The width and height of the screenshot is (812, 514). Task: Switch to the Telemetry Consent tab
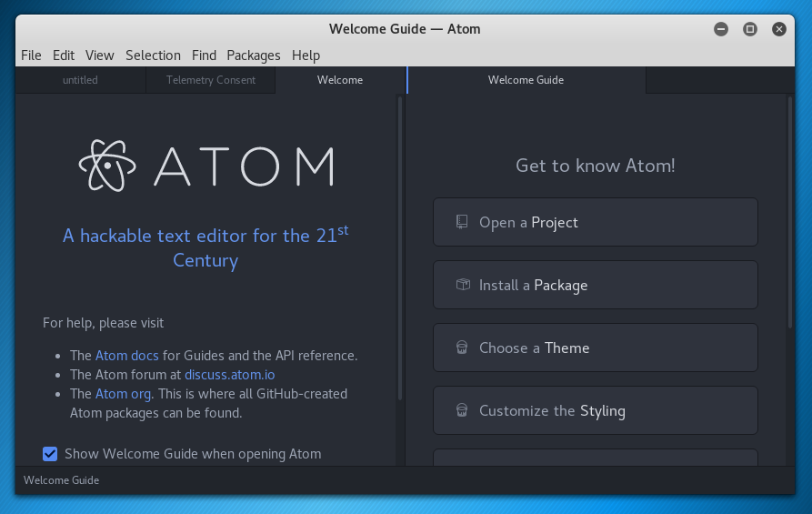pos(211,80)
